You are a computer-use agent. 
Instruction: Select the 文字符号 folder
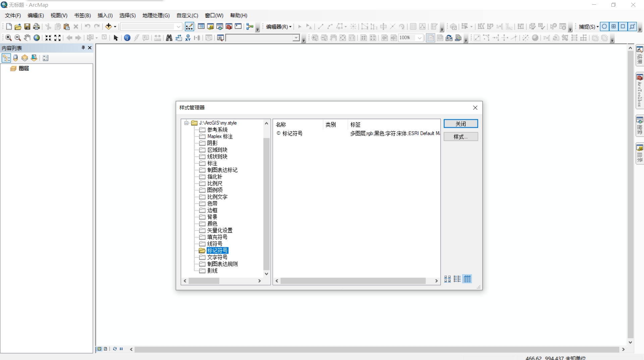pos(217,257)
